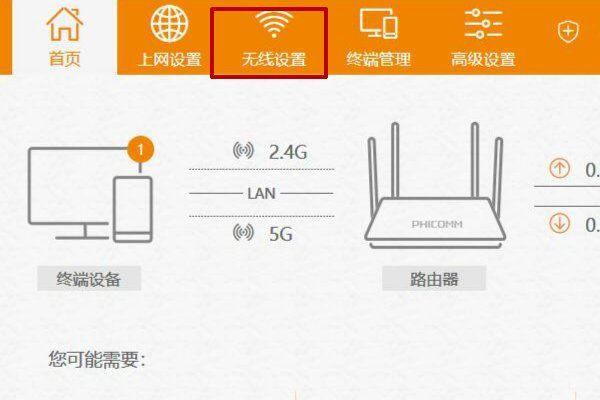Viewport: 600px width, 400px height.
Task: Click the upload speed arrow icon
Action: [559, 169]
